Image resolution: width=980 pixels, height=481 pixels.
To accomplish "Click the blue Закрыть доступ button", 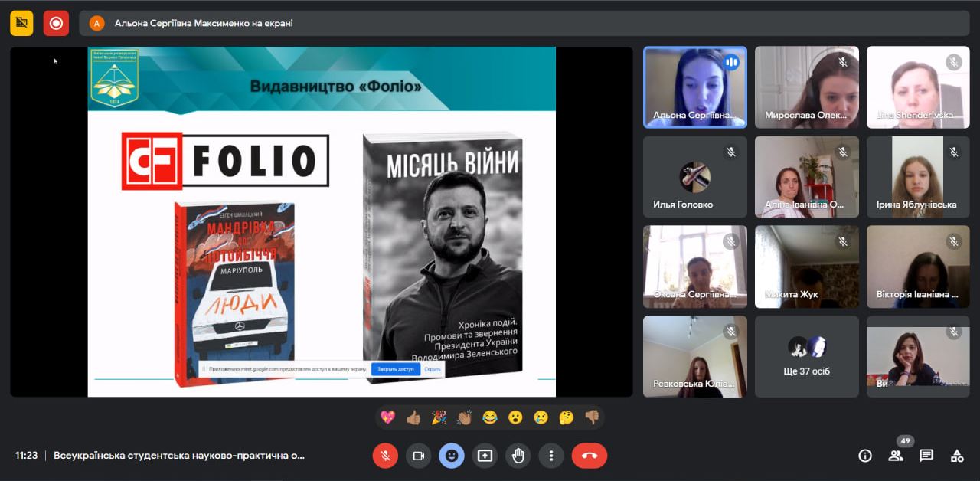I will (x=395, y=369).
